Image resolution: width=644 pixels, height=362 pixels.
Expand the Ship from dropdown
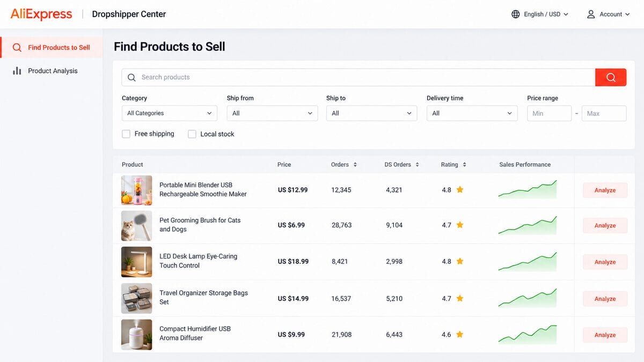coord(273,113)
